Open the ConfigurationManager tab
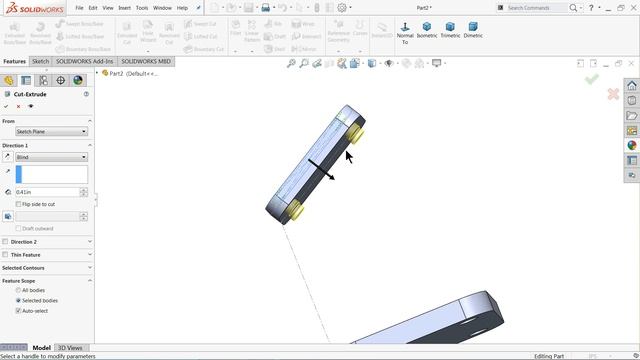Image resolution: width=640 pixels, height=360 pixels. pos(43,80)
